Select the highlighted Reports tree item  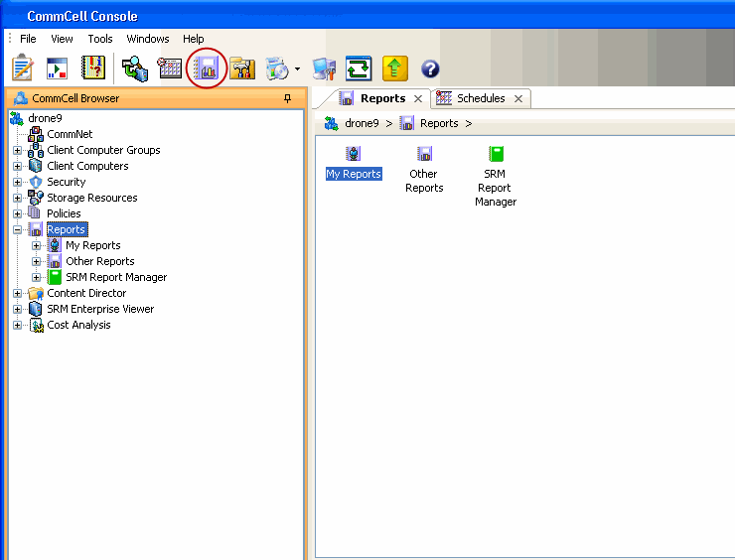pyautogui.click(x=67, y=229)
